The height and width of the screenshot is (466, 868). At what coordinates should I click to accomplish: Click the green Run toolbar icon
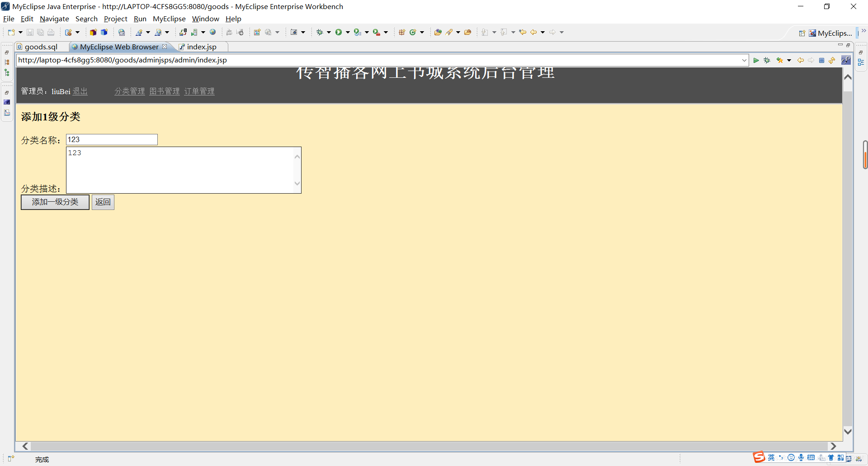pos(338,32)
